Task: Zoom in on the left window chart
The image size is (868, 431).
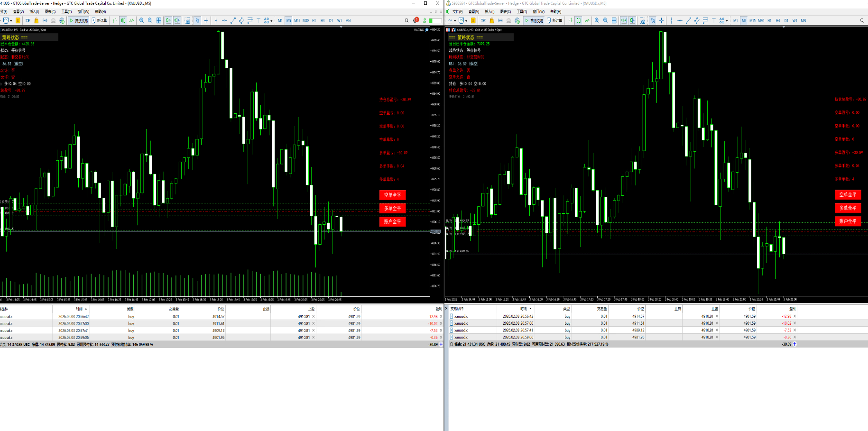Action: point(141,20)
